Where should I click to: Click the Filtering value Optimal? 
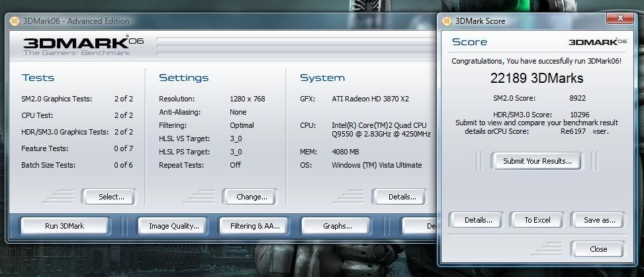pyautogui.click(x=242, y=125)
